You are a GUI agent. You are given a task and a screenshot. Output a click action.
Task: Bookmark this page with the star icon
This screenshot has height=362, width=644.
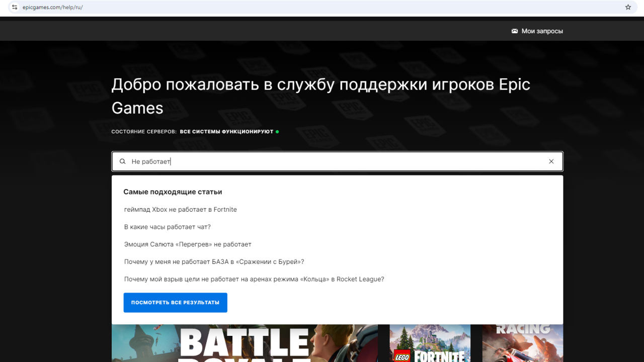click(628, 8)
